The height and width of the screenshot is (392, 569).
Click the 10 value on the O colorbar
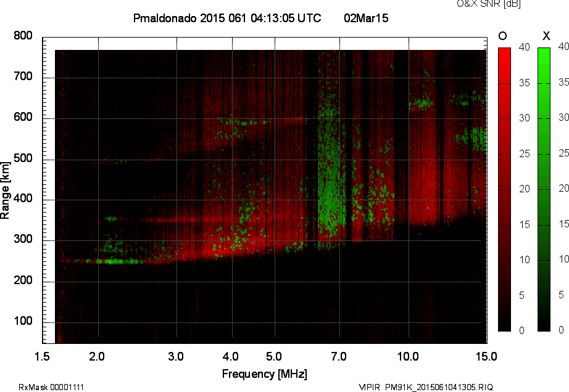coord(525,260)
